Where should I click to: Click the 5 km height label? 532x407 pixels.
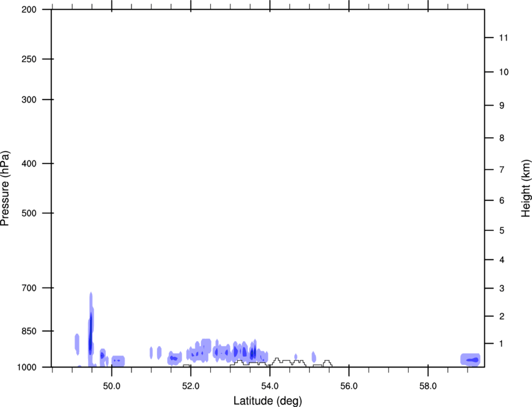502,231
